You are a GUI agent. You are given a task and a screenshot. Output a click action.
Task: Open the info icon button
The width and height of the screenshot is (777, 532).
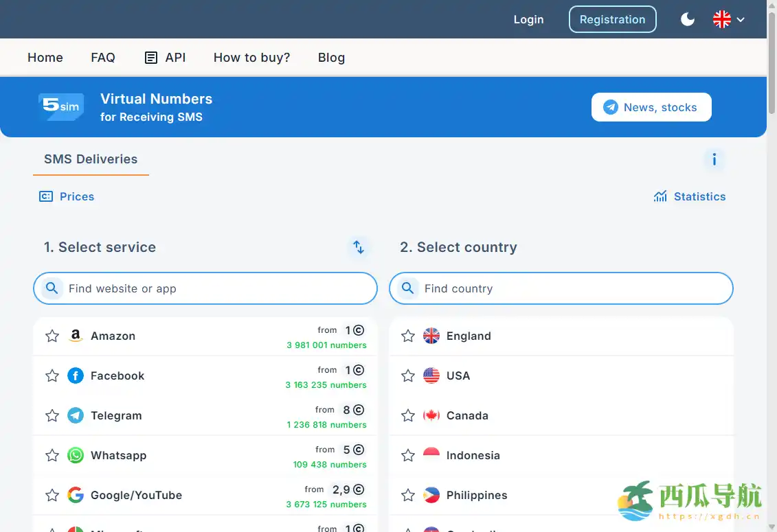(714, 160)
